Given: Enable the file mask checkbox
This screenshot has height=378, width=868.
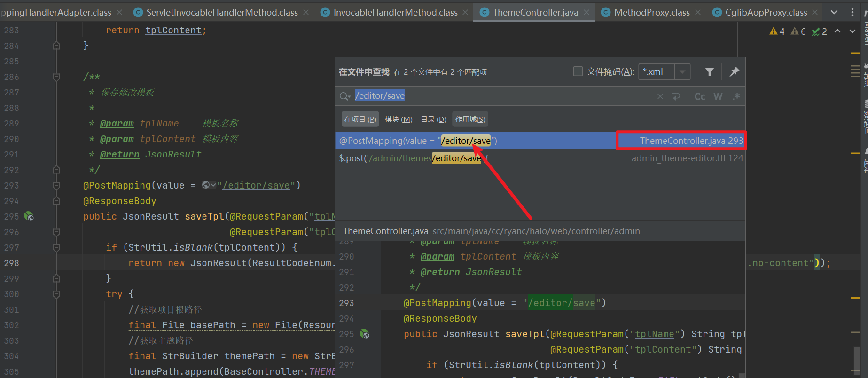Looking at the screenshot, I should tap(578, 71).
